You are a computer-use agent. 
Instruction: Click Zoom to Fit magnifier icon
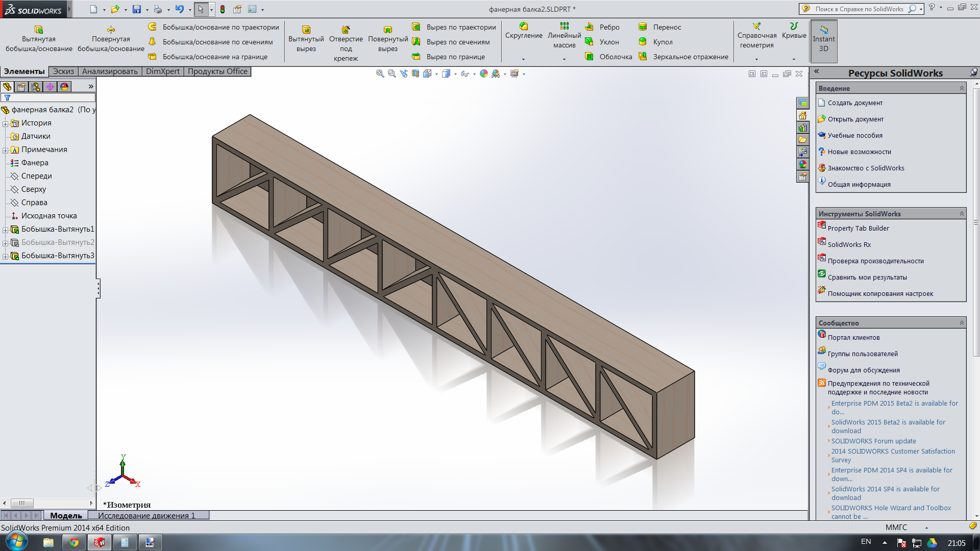point(380,74)
